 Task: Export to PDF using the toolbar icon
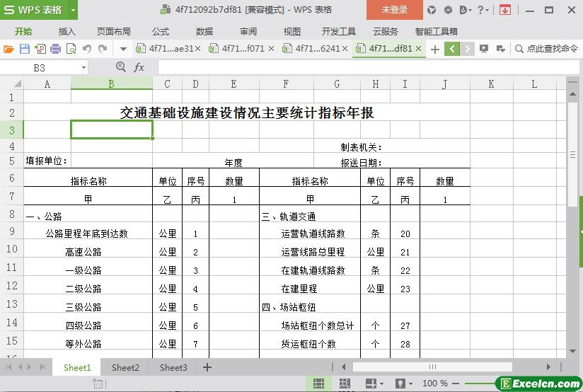pos(40,49)
